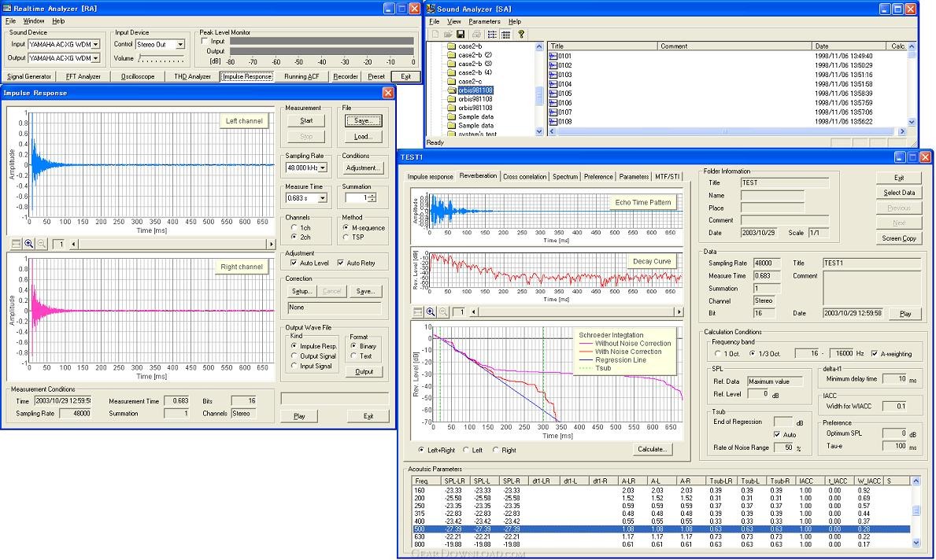Click zoom-in magnifier in Impulse Response window
Image resolution: width=936 pixels, height=560 pixels.
coord(28,244)
